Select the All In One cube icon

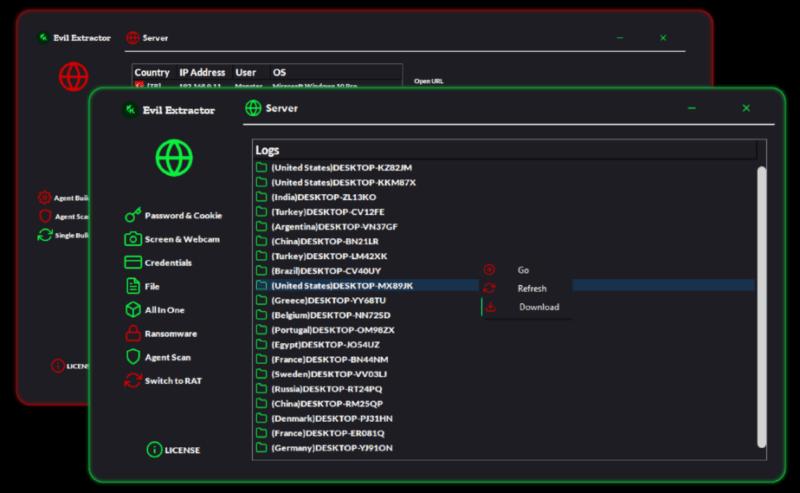pos(132,310)
